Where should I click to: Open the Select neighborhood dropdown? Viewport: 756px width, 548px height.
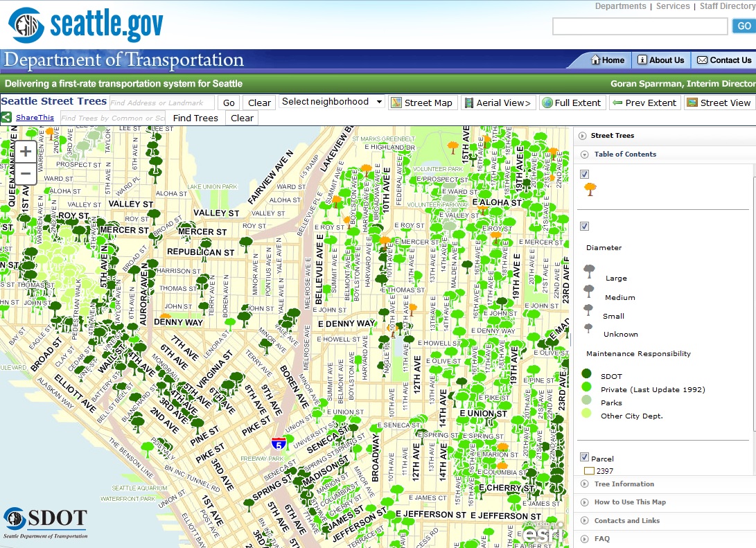point(331,101)
